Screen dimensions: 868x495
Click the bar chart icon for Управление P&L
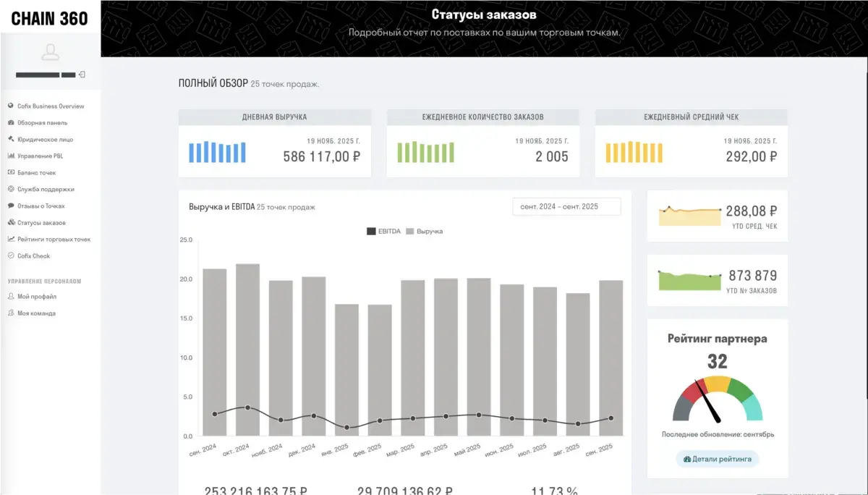pos(11,156)
